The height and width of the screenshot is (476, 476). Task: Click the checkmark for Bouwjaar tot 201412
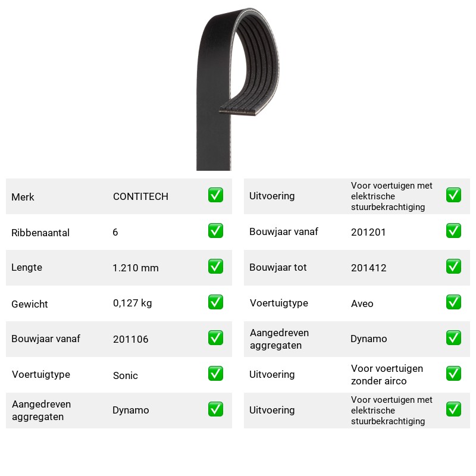(453, 266)
